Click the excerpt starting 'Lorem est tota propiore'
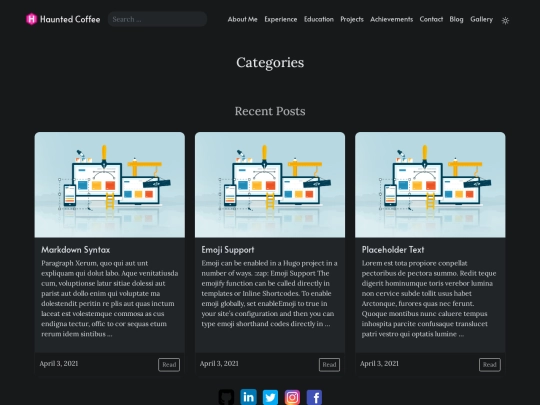 coord(429,299)
